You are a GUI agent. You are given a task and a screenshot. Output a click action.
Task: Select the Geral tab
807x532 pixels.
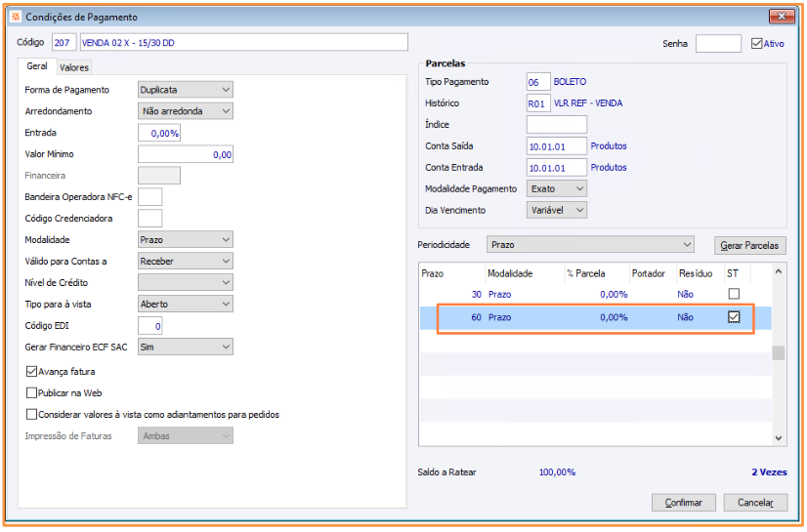pos(37,65)
